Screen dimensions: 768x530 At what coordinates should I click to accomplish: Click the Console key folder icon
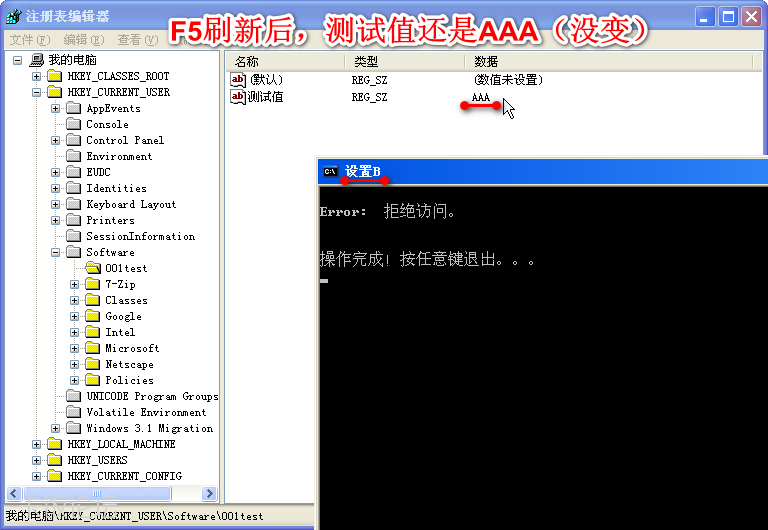(74, 124)
